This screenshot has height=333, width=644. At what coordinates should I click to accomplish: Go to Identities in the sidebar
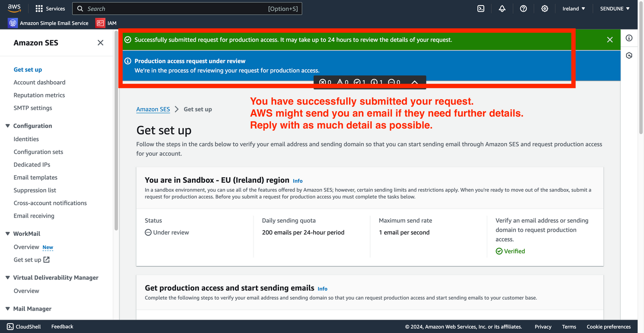tap(26, 139)
